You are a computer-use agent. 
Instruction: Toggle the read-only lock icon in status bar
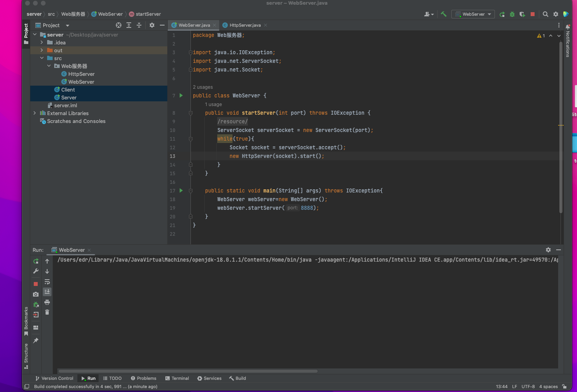[564, 387]
